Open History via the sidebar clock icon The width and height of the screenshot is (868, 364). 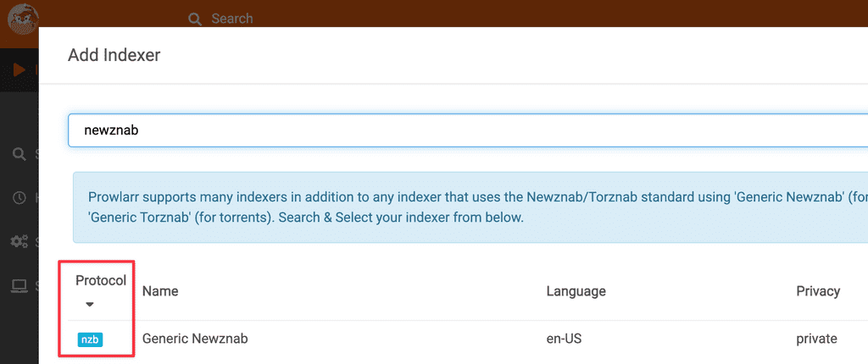tap(19, 197)
